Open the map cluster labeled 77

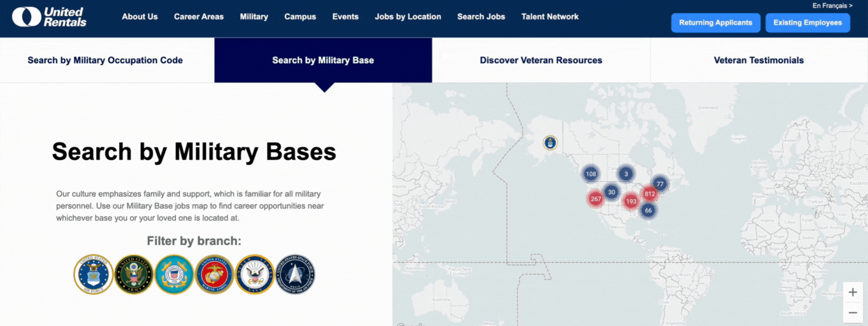coord(660,184)
